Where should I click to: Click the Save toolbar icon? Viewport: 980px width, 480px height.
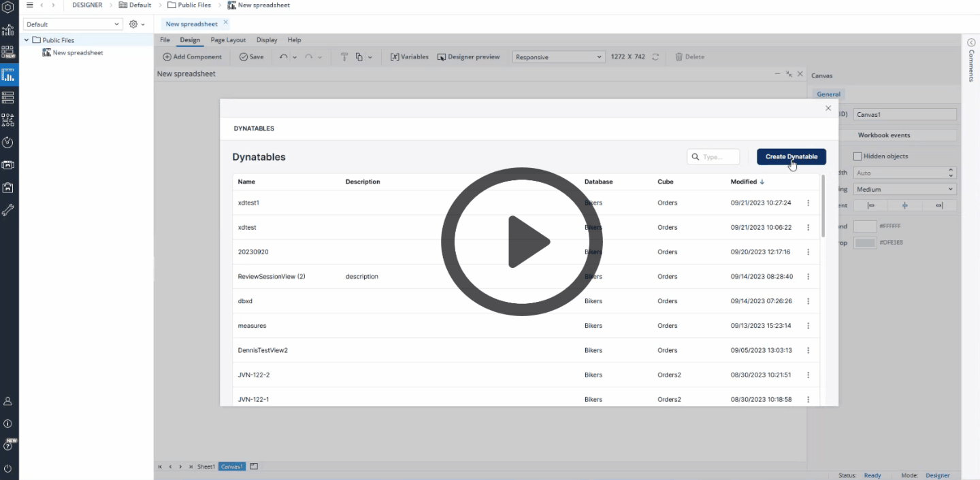[x=251, y=57]
